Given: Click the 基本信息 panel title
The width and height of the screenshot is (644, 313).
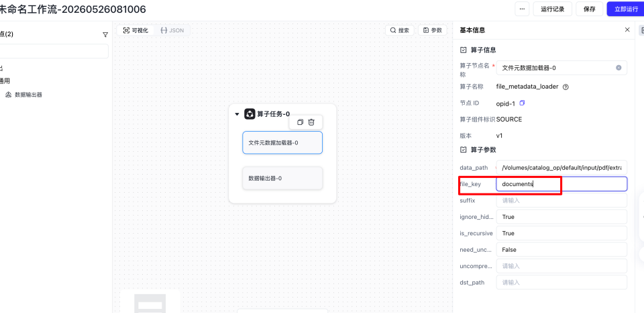Looking at the screenshot, I should pyautogui.click(x=472, y=30).
